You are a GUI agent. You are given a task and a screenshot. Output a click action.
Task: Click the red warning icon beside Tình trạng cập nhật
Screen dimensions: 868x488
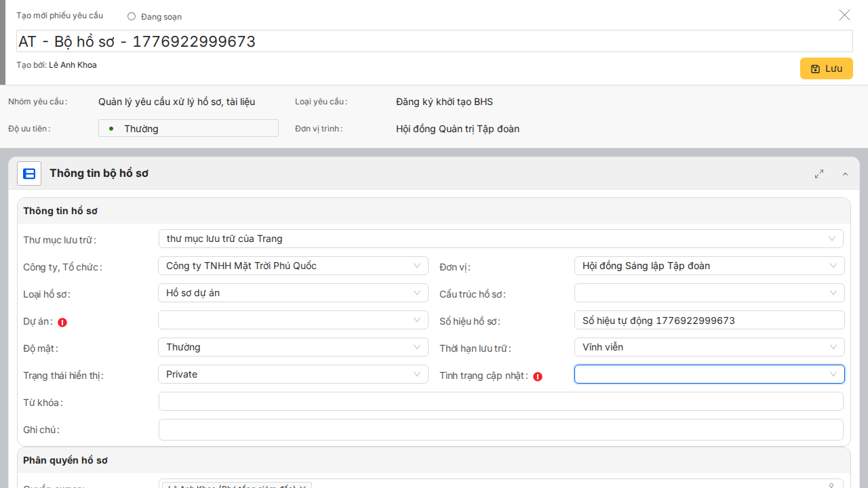point(538,377)
